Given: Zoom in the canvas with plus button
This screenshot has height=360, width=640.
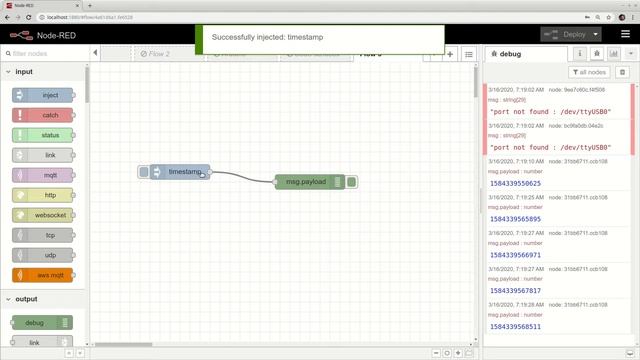Looking at the screenshot, I should tap(458, 353).
